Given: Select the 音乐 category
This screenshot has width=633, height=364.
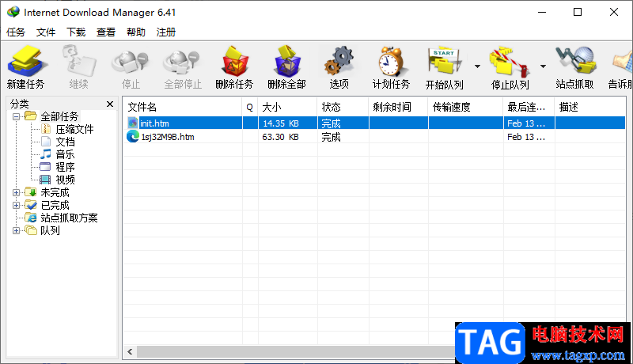Looking at the screenshot, I should click(65, 154).
